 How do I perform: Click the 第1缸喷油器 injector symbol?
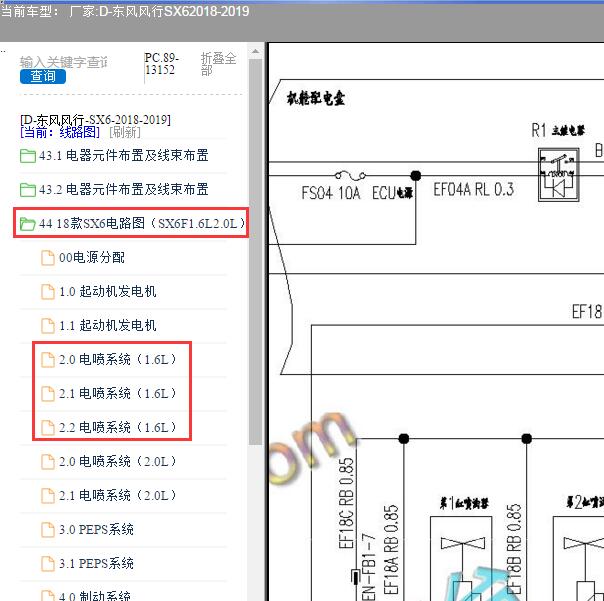[x=461, y=559]
